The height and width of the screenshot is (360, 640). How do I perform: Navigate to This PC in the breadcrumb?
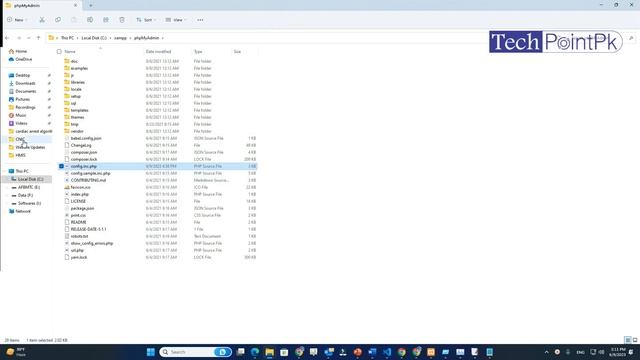(x=67, y=38)
